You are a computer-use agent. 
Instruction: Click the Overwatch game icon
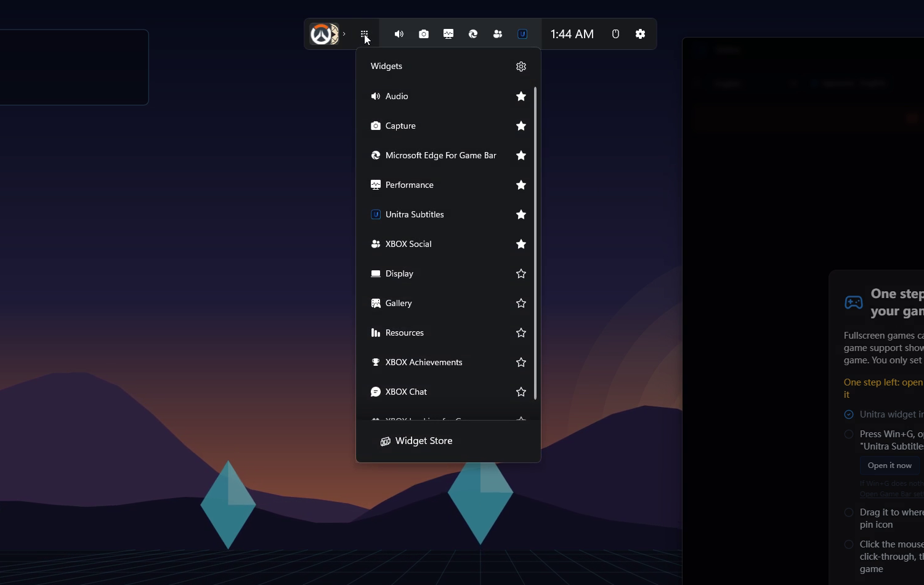point(325,34)
